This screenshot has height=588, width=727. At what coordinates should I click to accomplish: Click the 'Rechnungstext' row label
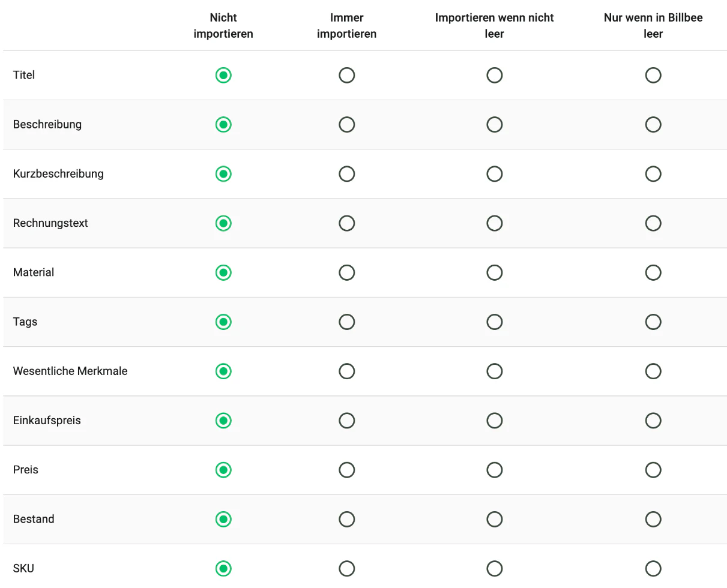pyautogui.click(x=50, y=223)
